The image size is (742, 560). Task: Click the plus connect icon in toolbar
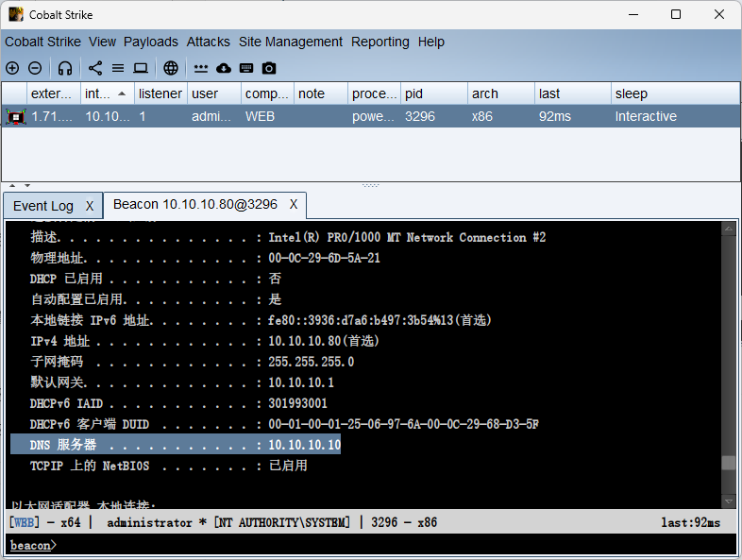click(12, 68)
